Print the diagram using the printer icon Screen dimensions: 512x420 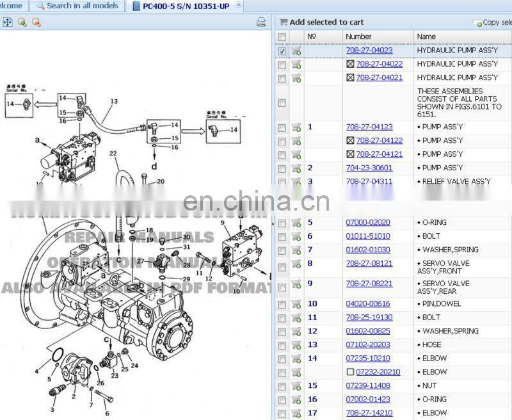[261, 22]
